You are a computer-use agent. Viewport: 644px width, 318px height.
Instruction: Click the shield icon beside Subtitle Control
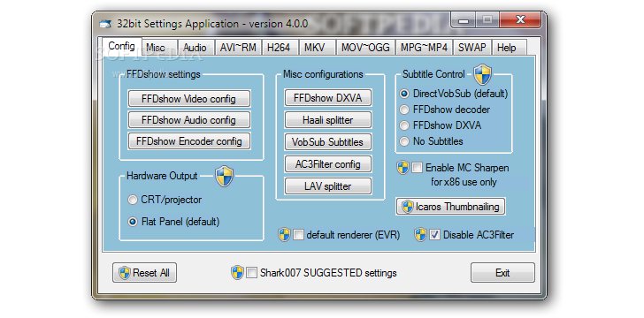pyautogui.click(x=482, y=74)
